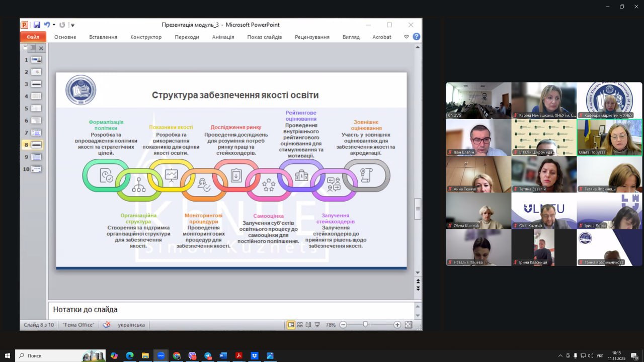Select Normal view toggle in status bar
The image size is (644, 362).
click(x=291, y=325)
